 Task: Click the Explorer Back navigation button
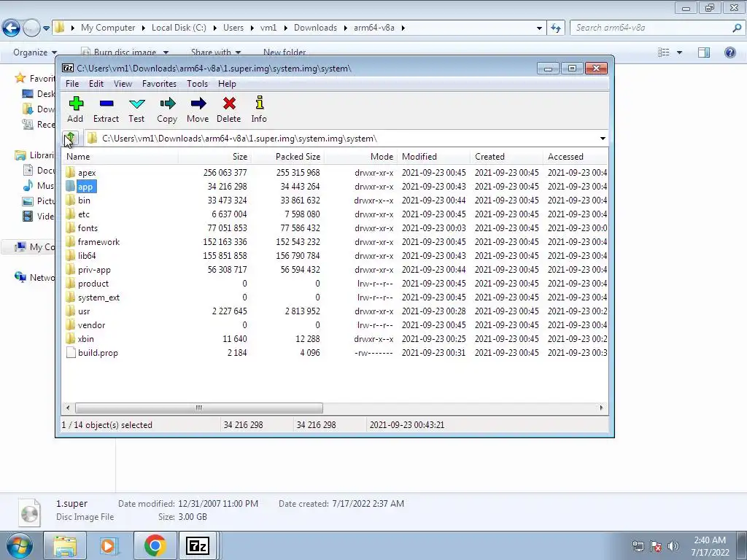click(12, 28)
